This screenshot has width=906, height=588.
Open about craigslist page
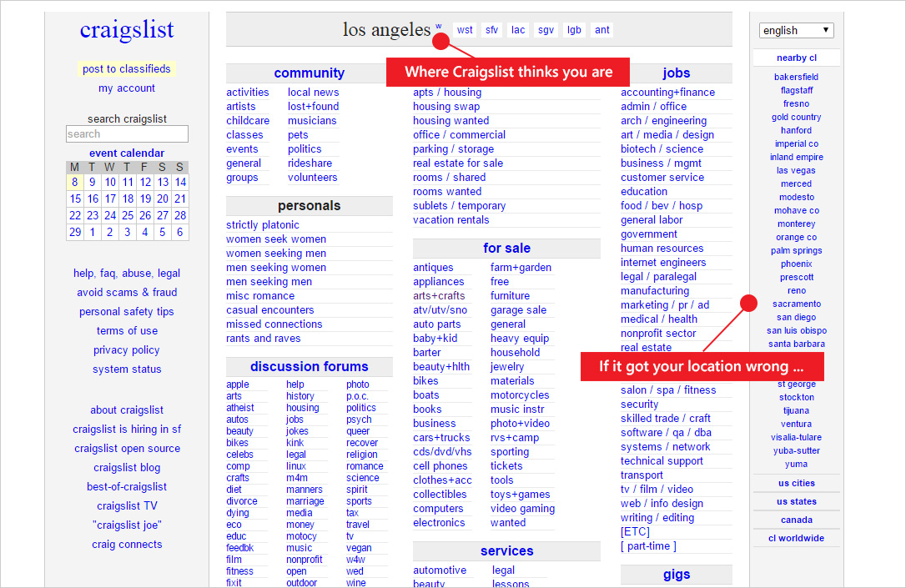click(x=127, y=410)
